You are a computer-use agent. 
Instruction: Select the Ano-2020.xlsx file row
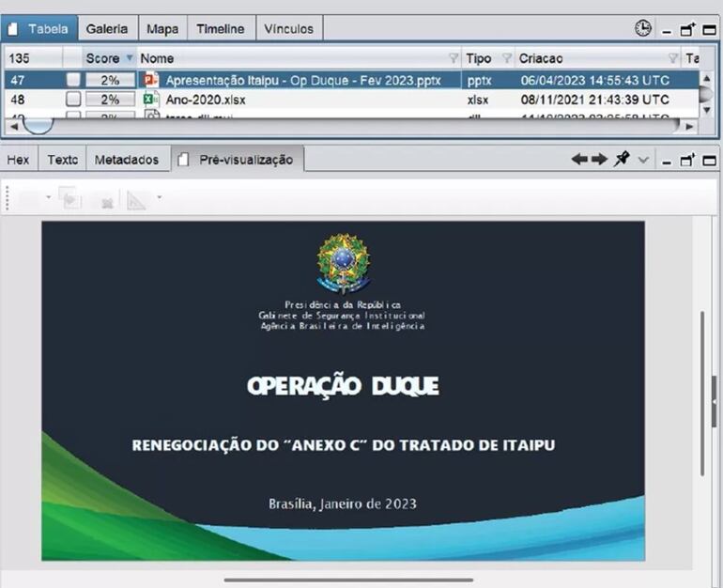282,100
